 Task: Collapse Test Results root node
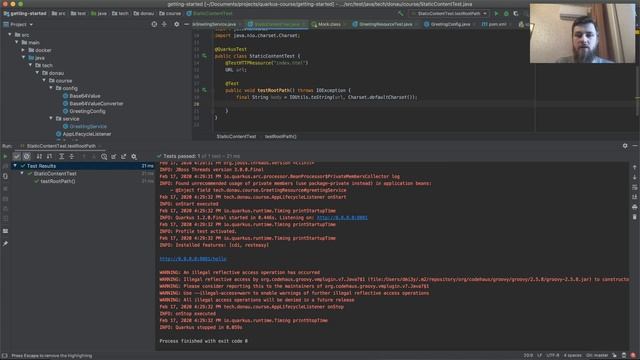(15, 166)
